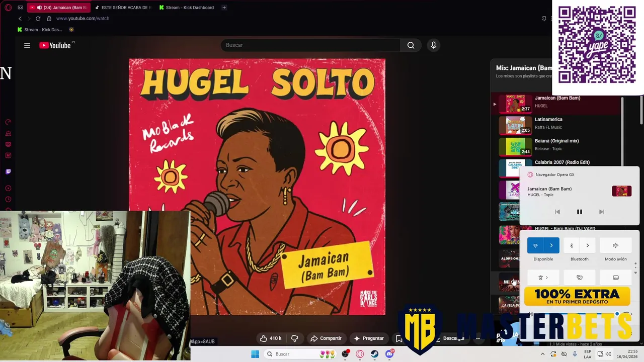Viewport: 644px width, 362px height.
Task: Switch to the Jamaican (Bam Bam) tab
Action: pos(58,8)
